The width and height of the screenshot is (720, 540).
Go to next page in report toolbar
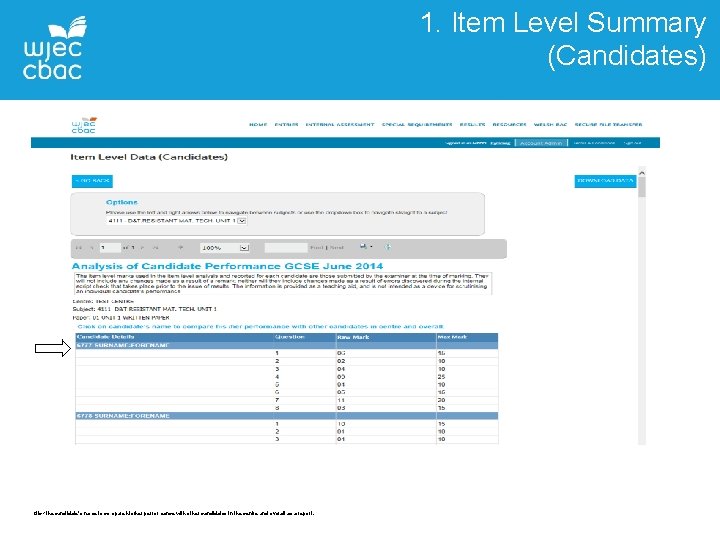(x=142, y=248)
